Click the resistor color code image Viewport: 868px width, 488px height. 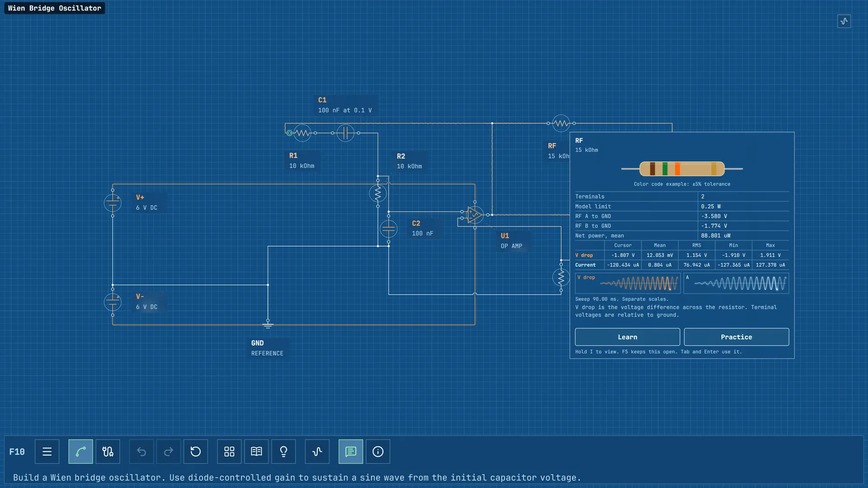[682, 169]
